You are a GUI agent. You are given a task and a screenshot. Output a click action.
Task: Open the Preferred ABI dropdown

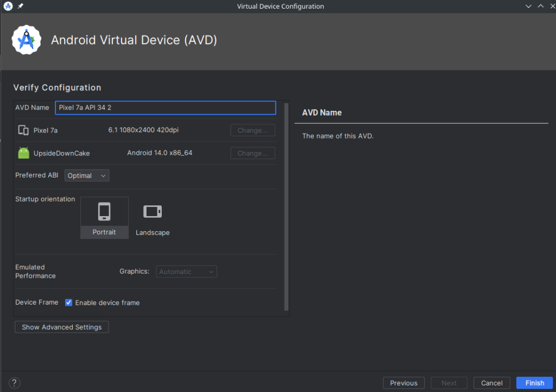[x=87, y=175]
